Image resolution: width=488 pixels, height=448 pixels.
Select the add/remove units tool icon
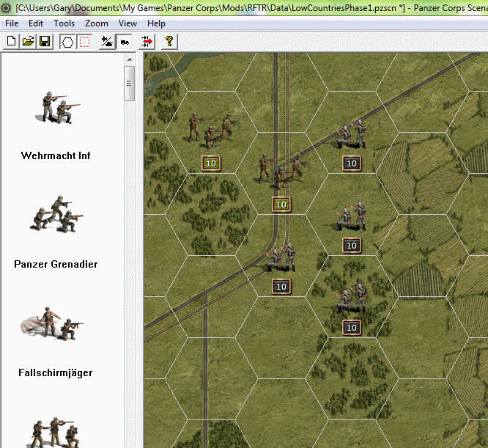(x=108, y=42)
